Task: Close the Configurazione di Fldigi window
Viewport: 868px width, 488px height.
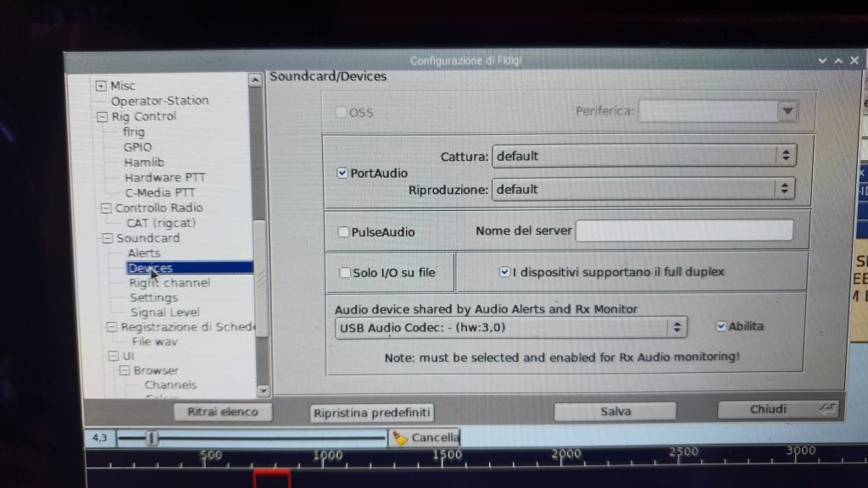Action: coord(854,60)
